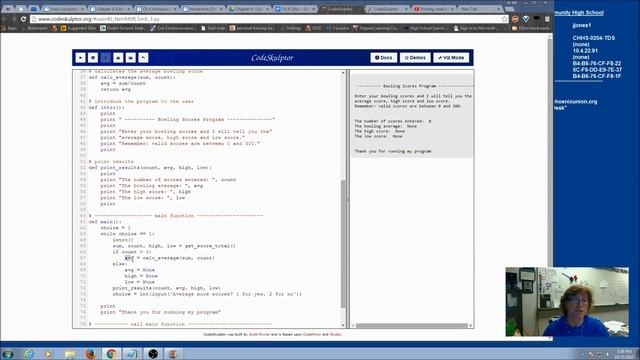Click the output panel horizontal scrollbar

(411, 325)
